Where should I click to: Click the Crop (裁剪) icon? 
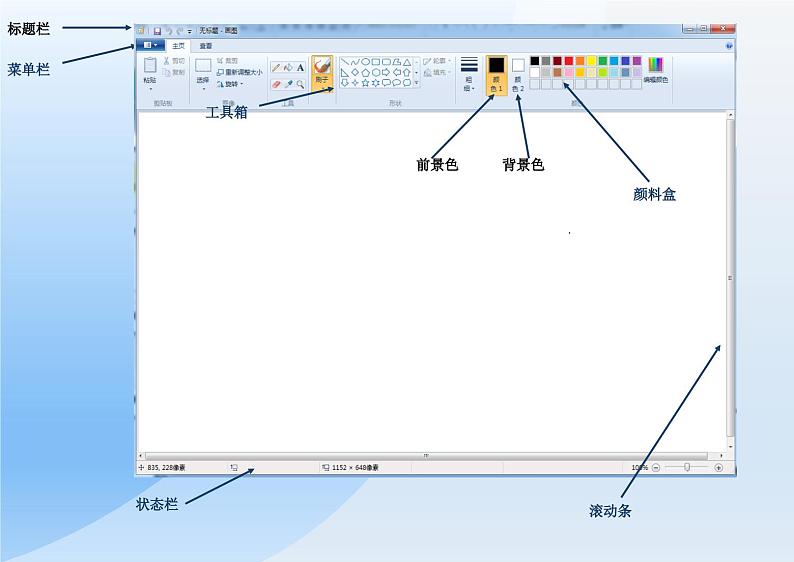(x=220, y=61)
